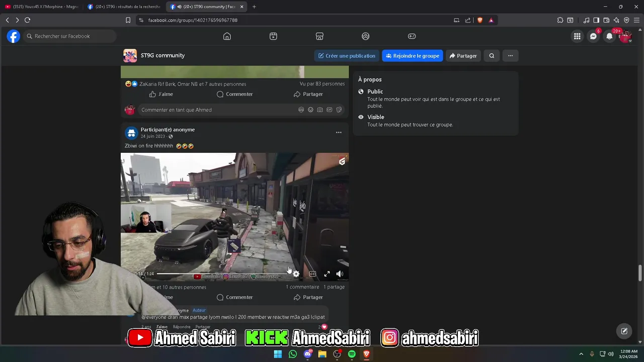Open Brave Leo AI sparkle icon
The image size is (644, 362).
(x=616, y=20)
